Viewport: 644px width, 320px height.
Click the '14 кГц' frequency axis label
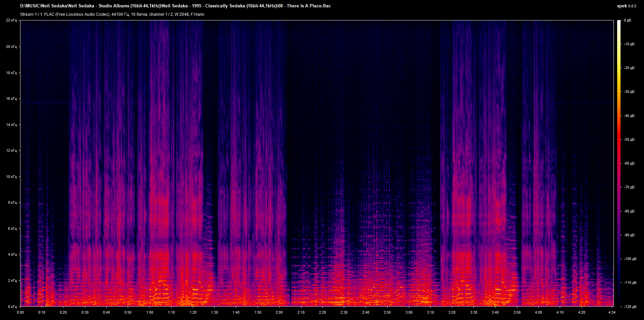point(11,125)
